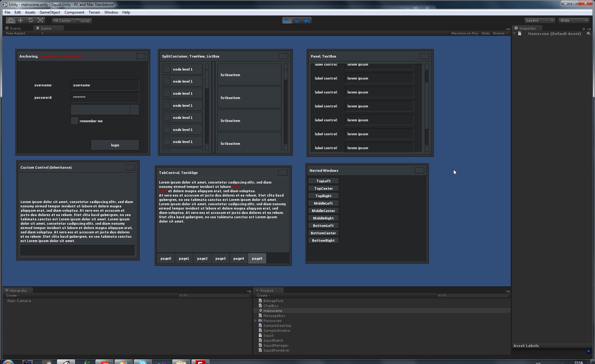
Task: Expand the Resources folder in the Project panel
Action: tap(256, 320)
